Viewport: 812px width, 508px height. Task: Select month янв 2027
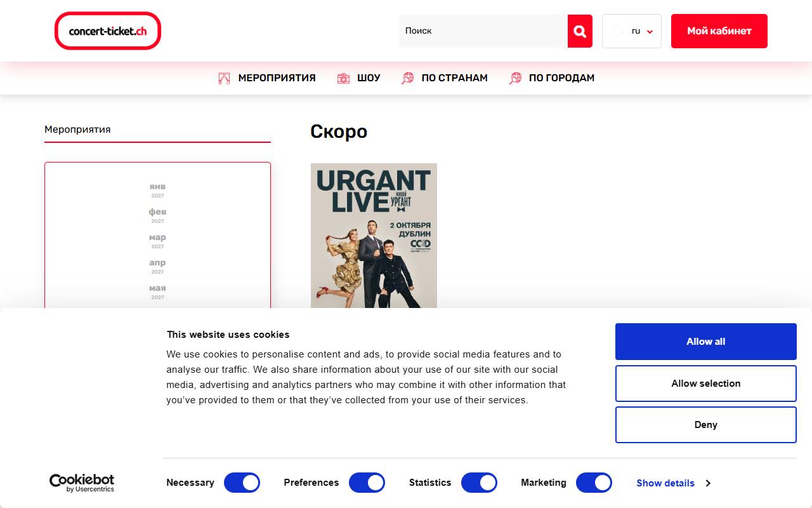point(157,190)
